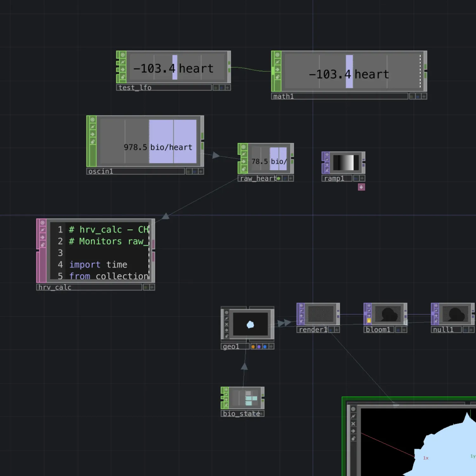Click viewer active flag on geo1

pos(227,313)
